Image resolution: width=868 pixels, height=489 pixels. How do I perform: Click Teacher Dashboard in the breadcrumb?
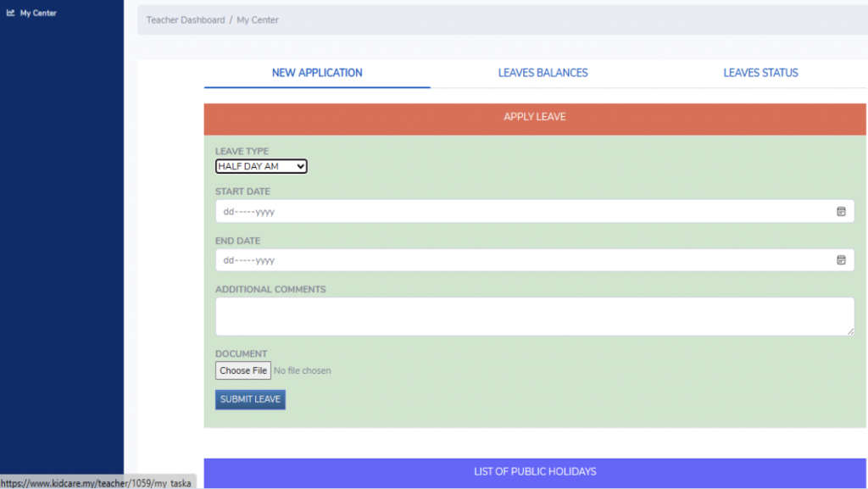tap(186, 20)
